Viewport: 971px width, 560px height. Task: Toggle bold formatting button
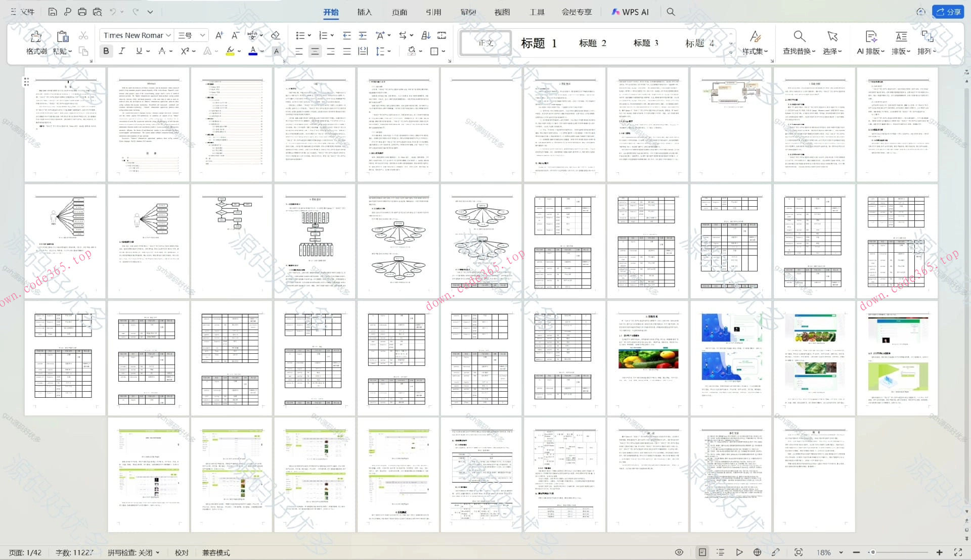tap(106, 51)
